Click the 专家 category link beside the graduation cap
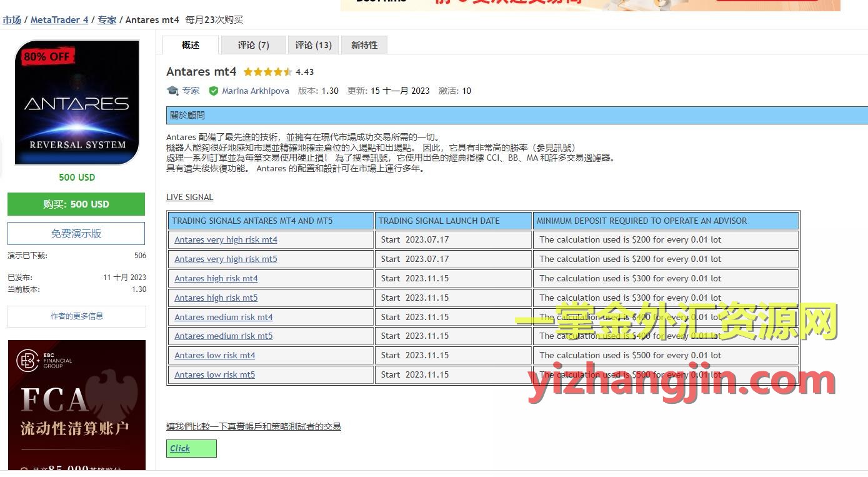Viewport: 868px width, 477px height. pyautogui.click(x=191, y=91)
